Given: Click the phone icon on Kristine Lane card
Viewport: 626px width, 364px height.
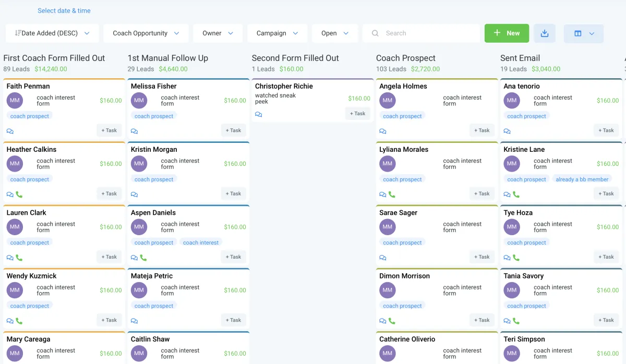Looking at the screenshot, I should [x=516, y=195].
